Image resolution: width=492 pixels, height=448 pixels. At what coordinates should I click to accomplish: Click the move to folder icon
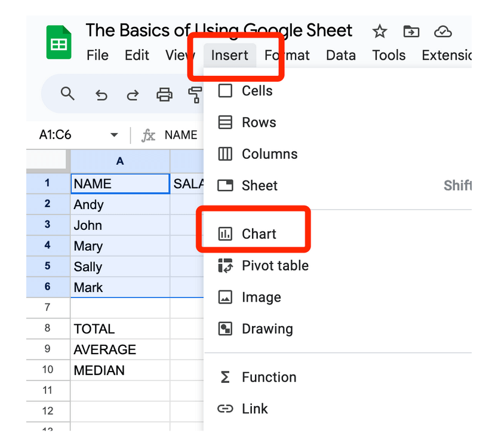pyautogui.click(x=411, y=32)
